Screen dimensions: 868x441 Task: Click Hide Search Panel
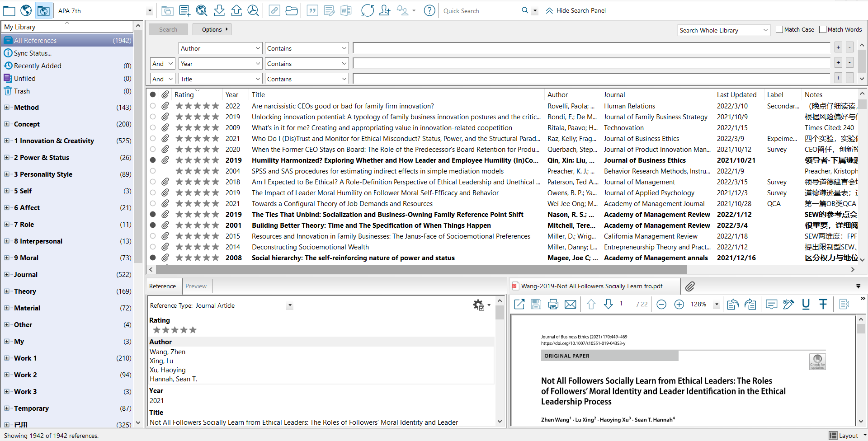point(576,10)
